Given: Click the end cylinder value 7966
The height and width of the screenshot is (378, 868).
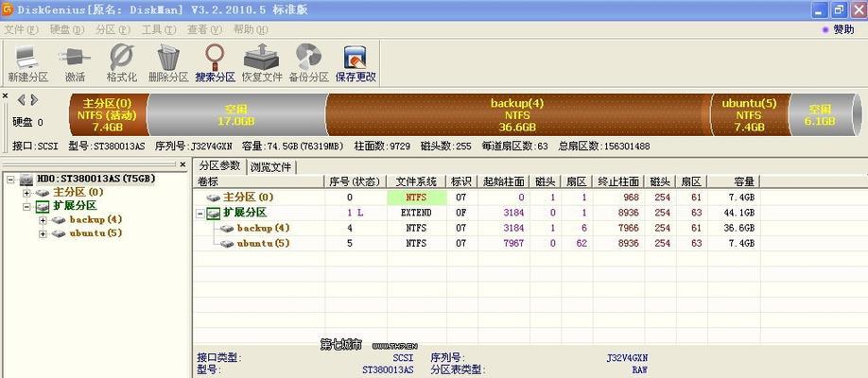Looking at the screenshot, I should tap(627, 228).
